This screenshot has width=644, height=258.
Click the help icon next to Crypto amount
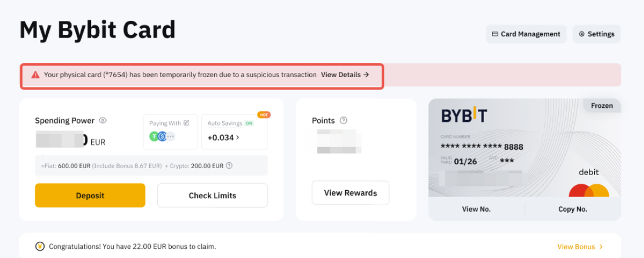(229, 166)
